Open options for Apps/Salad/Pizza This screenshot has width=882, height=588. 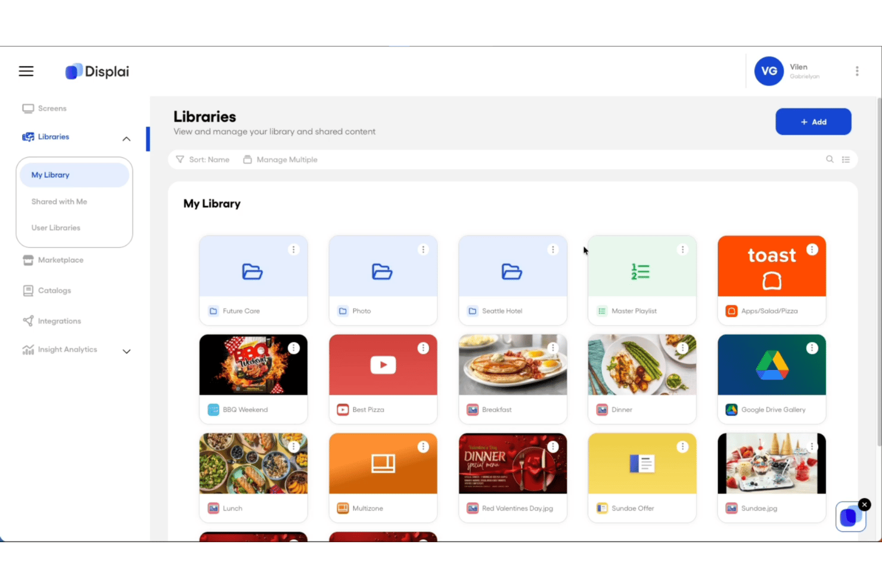(812, 250)
